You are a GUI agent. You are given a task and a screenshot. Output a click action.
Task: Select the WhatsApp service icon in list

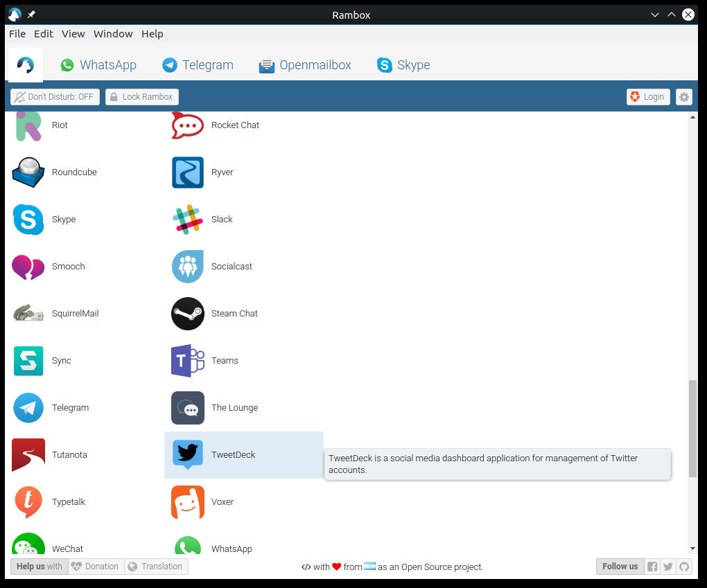click(x=188, y=545)
